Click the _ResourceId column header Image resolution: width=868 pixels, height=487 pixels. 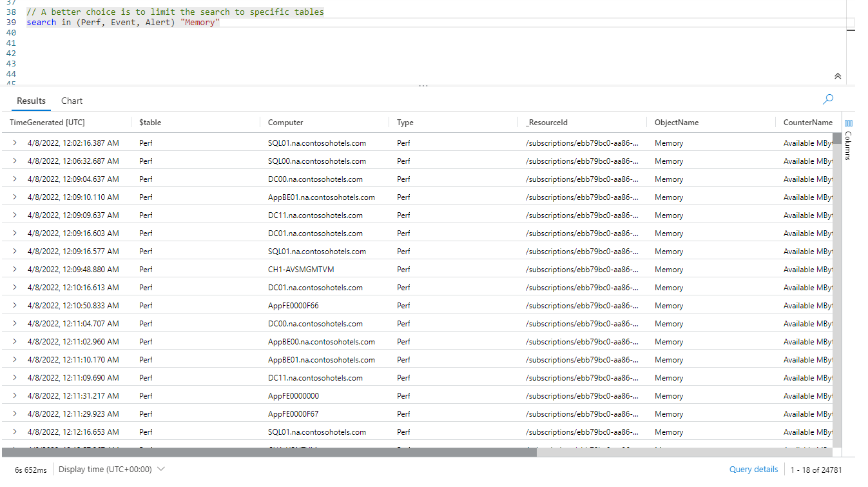[x=546, y=123]
